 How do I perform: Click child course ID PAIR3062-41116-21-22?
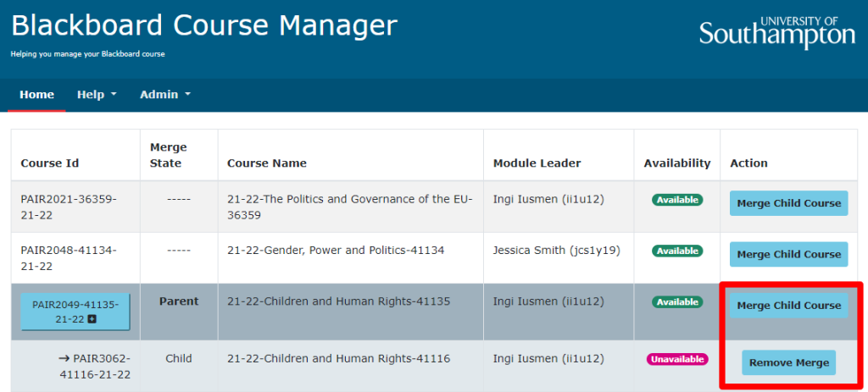tap(94, 367)
